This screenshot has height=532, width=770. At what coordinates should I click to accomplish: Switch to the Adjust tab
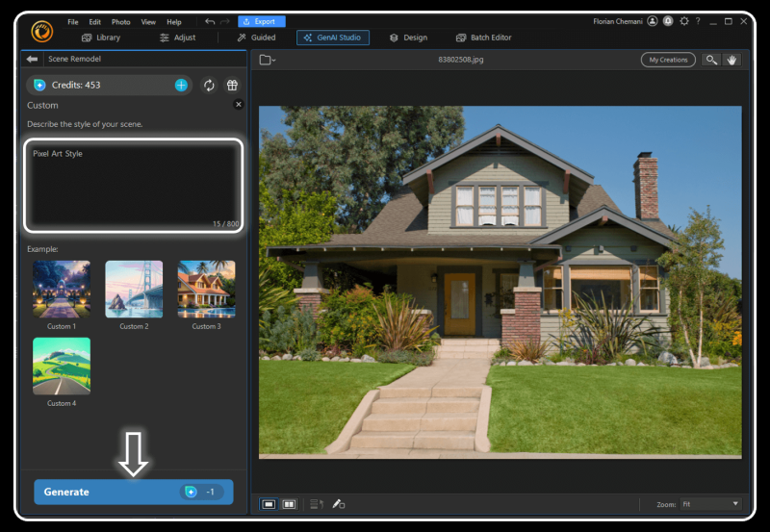point(178,38)
